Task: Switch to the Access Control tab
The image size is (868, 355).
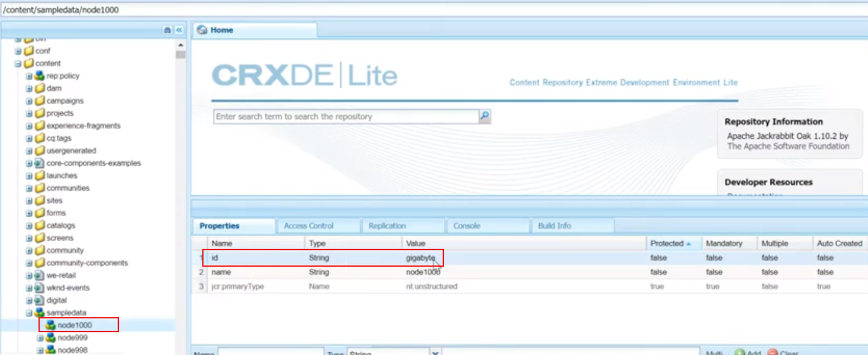Action: 318,225
